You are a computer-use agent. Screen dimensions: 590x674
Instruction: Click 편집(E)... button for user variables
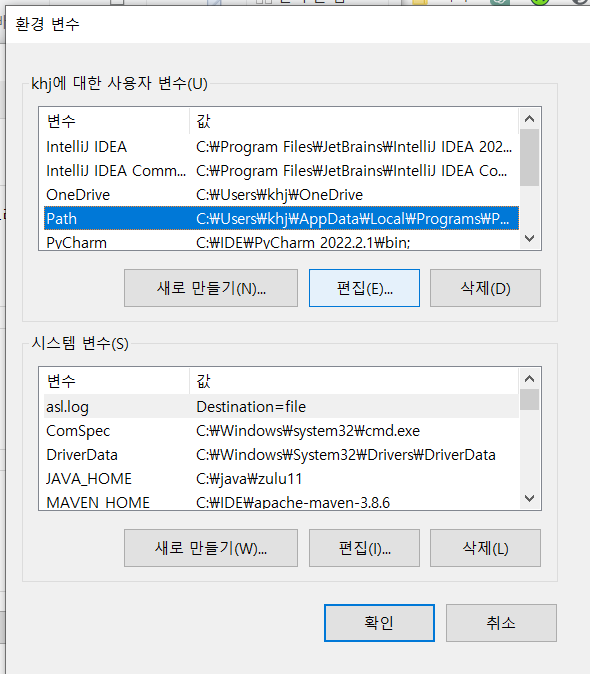(364, 288)
